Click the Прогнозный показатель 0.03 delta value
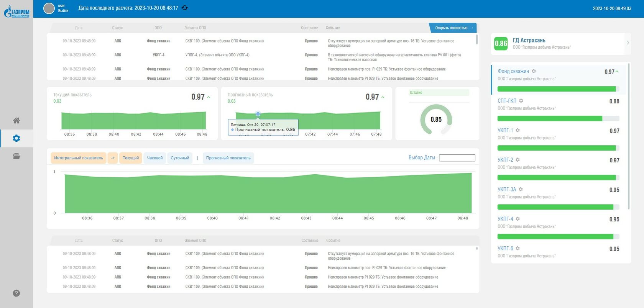Image resolution: width=644 pixels, height=308 pixels. tap(232, 101)
